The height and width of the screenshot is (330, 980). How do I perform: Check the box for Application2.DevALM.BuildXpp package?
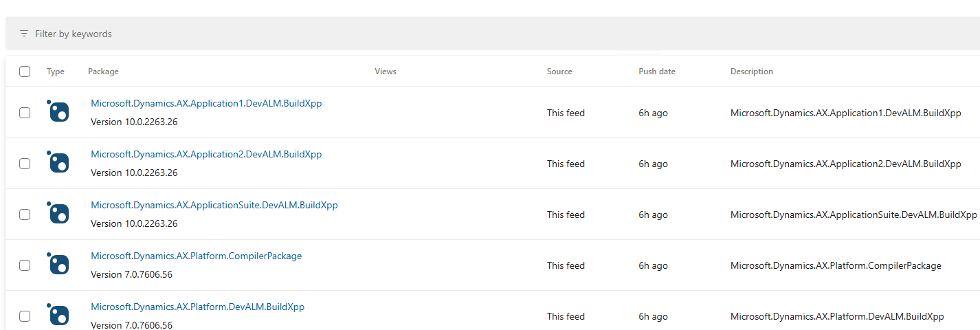pos(25,164)
